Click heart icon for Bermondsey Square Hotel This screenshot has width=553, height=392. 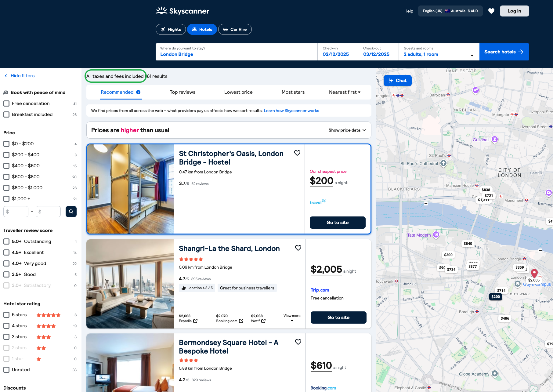(298, 342)
